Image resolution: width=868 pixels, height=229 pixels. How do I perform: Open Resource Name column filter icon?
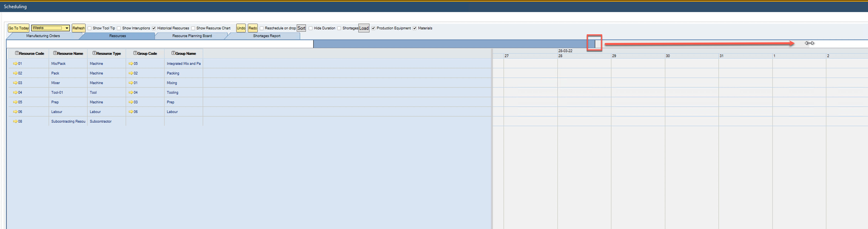point(55,53)
